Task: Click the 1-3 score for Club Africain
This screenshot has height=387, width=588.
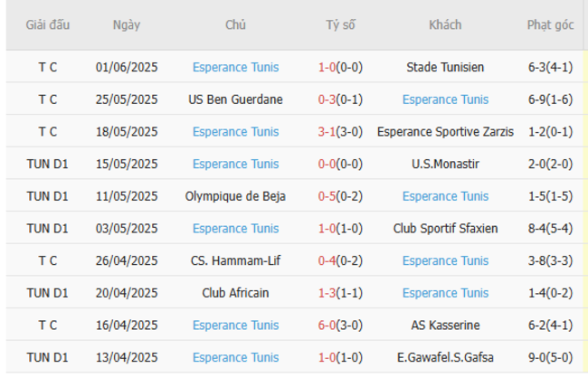Action: (x=328, y=293)
